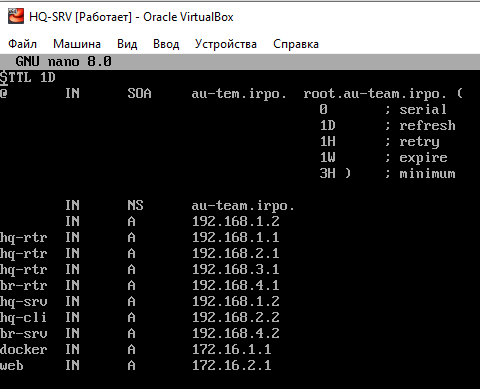Click the 172.16.1.1 address
Viewport: 480px width, 389px height.
pyautogui.click(x=232, y=349)
